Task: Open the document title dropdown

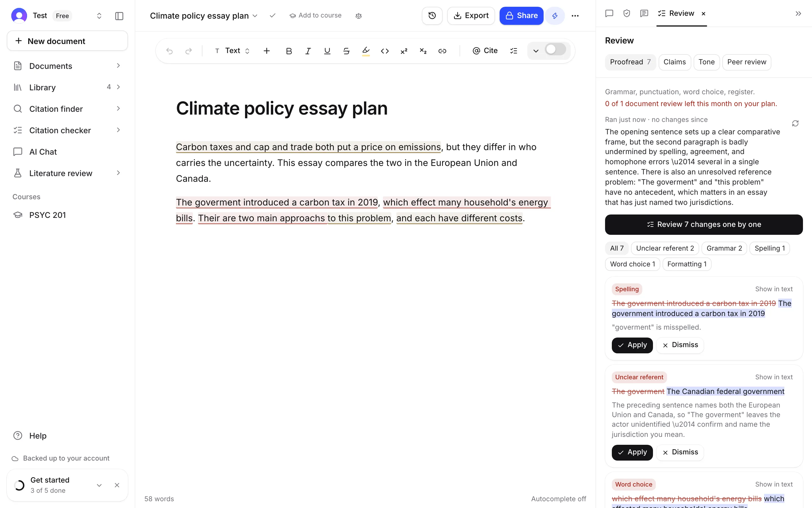Action: 255,16
